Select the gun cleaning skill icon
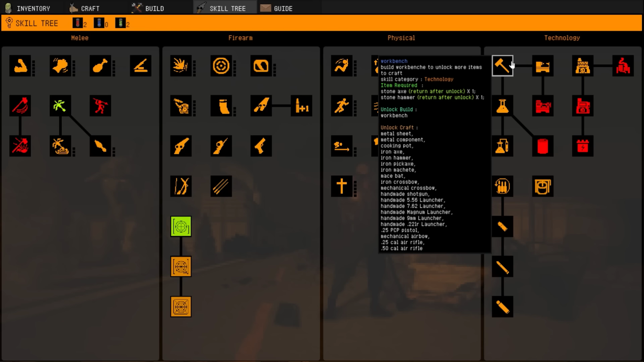644x362 pixels. coord(181,106)
